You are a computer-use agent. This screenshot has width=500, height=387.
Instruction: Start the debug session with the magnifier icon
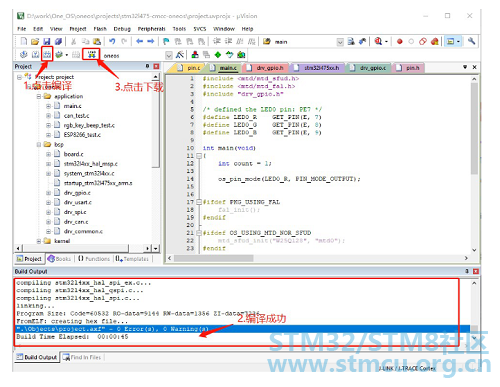pyautogui.click(x=378, y=41)
